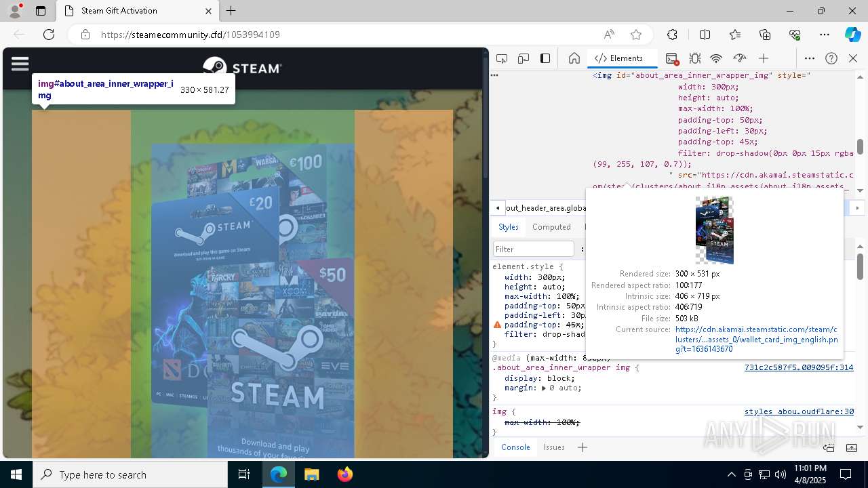Select the Computed tab
This screenshot has width=868, height=488.
(x=551, y=227)
